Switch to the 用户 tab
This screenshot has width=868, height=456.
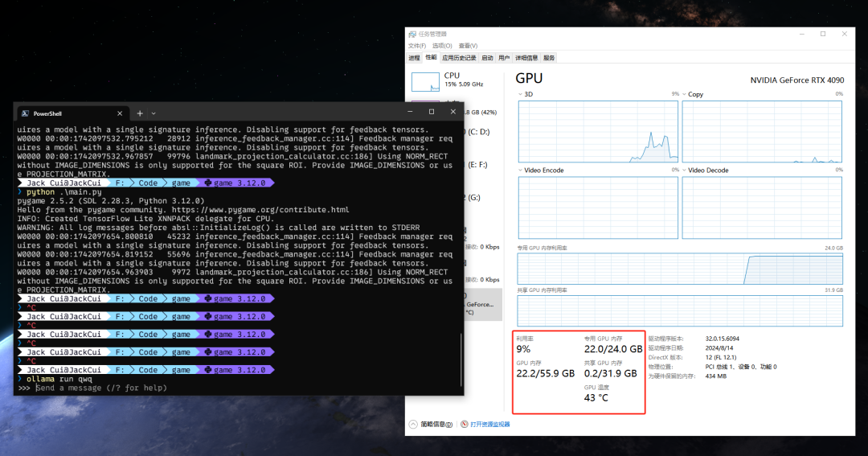504,58
